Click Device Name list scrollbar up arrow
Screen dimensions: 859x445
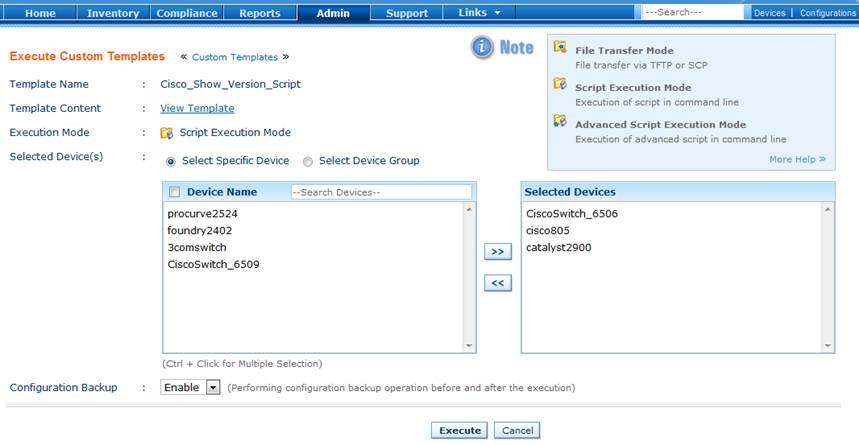pyautogui.click(x=469, y=209)
